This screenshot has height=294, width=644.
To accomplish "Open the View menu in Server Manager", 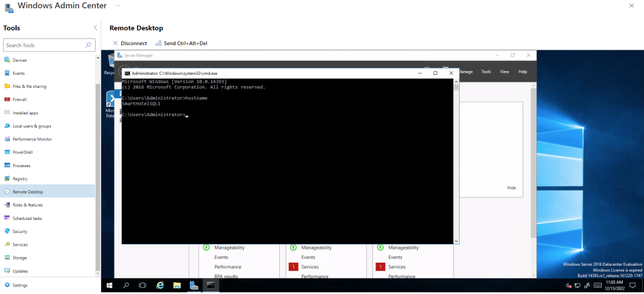I will click(504, 72).
